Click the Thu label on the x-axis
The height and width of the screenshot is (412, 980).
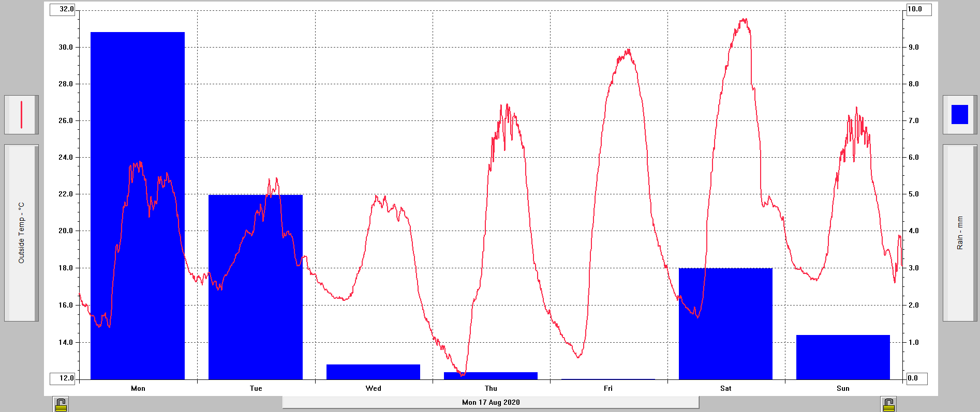[x=491, y=388]
